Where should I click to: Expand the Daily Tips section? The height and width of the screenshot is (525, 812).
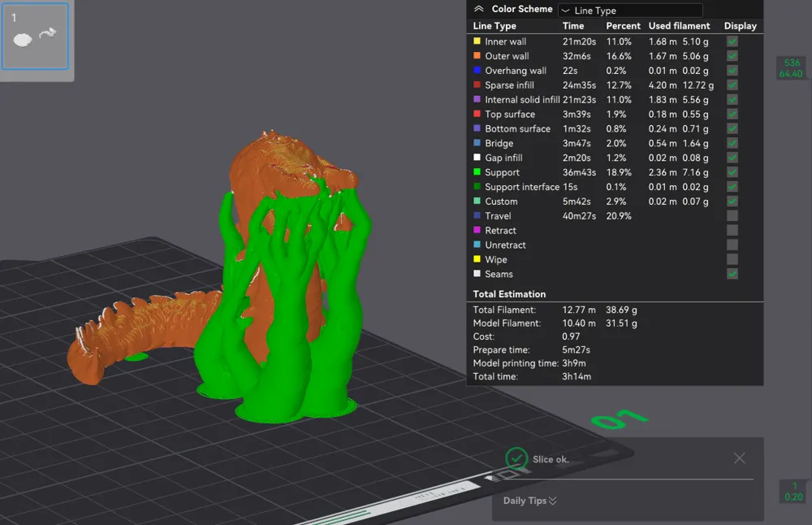529,501
